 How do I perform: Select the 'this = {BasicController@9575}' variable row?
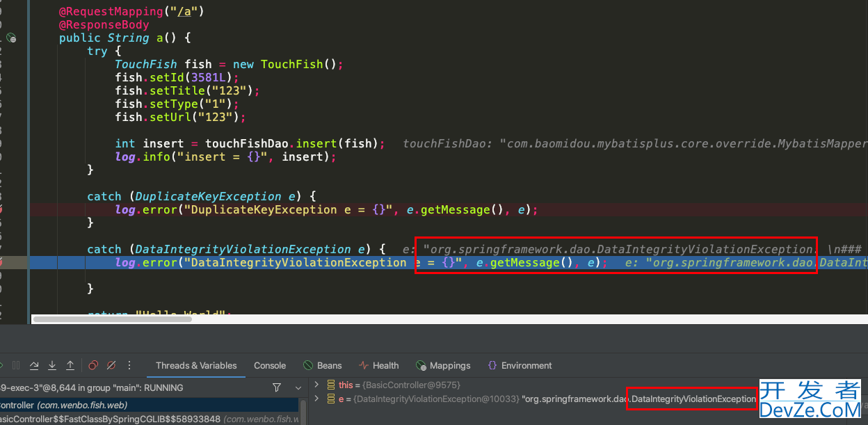coord(588,385)
